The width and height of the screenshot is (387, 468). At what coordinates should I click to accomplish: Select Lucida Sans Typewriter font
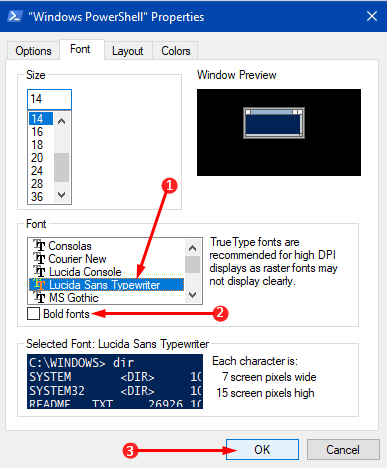click(x=106, y=285)
